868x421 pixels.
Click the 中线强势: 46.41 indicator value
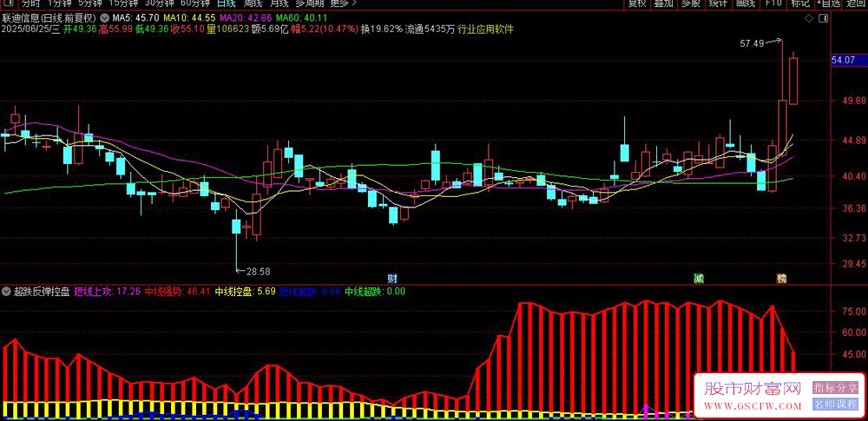point(177,292)
